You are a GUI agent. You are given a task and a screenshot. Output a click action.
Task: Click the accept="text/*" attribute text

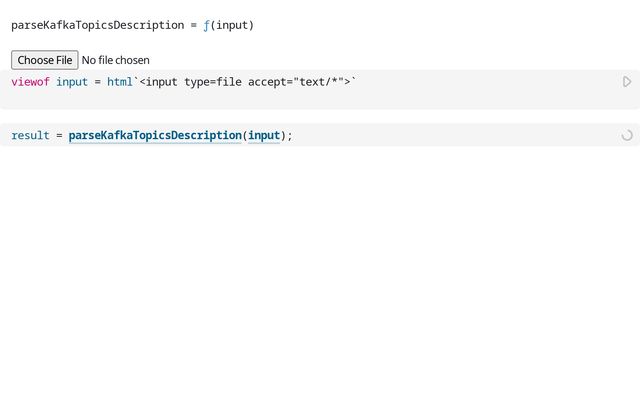point(295,82)
